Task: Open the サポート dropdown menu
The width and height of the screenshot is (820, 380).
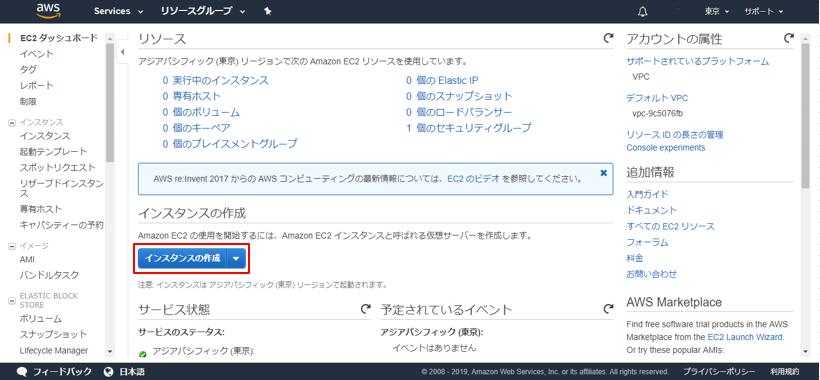Action: pyautogui.click(x=764, y=11)
